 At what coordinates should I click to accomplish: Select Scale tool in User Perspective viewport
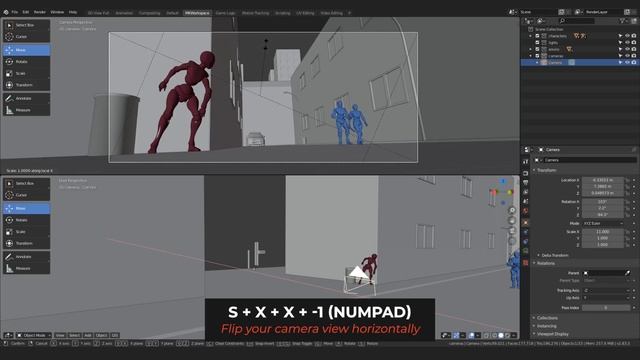pos(27,232)
